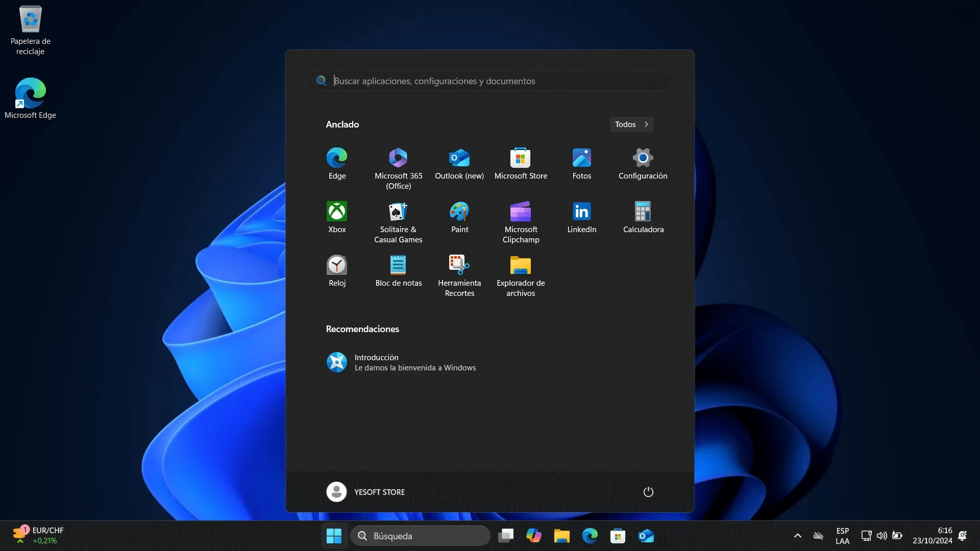Open the Reloj clock app
980x551 pixels.
point(337,271)
